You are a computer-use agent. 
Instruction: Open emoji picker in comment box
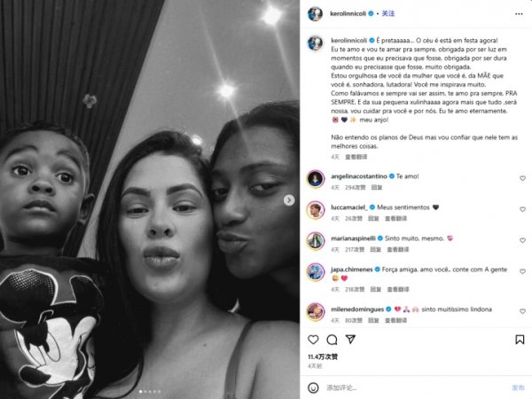tap(313, 387)
